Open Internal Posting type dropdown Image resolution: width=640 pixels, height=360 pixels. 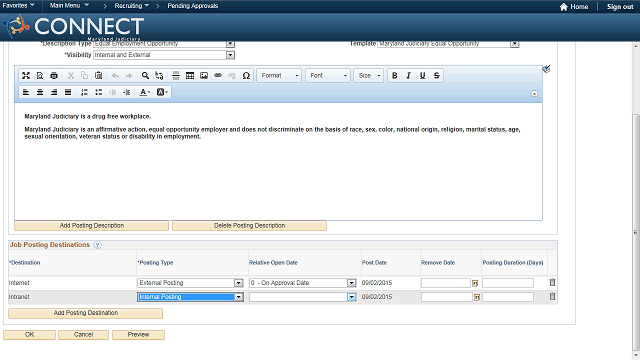(x=239, y=297)
